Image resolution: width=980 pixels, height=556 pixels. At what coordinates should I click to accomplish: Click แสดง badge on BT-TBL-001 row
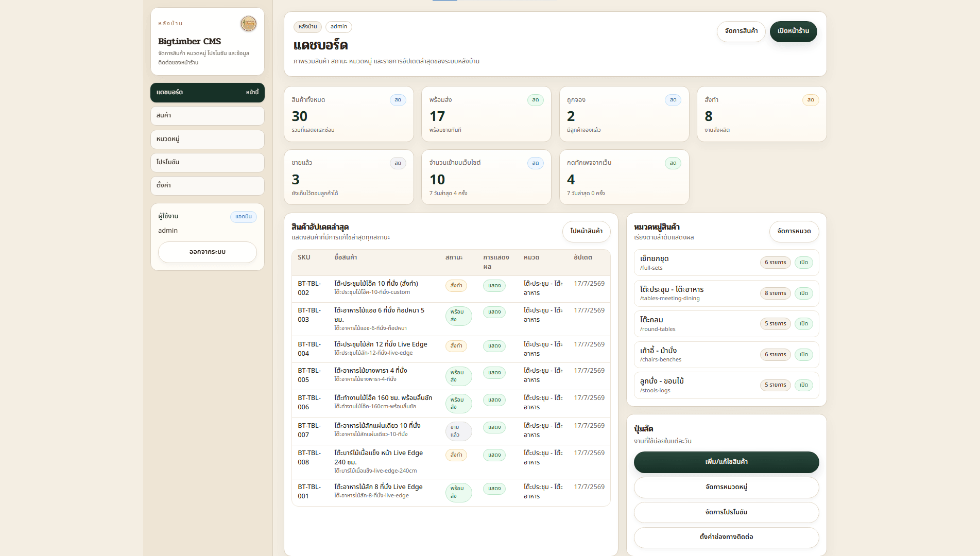[494, 489]
